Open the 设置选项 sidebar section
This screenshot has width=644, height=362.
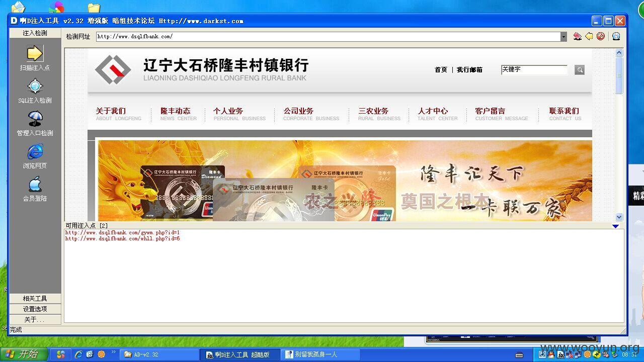pos(35,309)
